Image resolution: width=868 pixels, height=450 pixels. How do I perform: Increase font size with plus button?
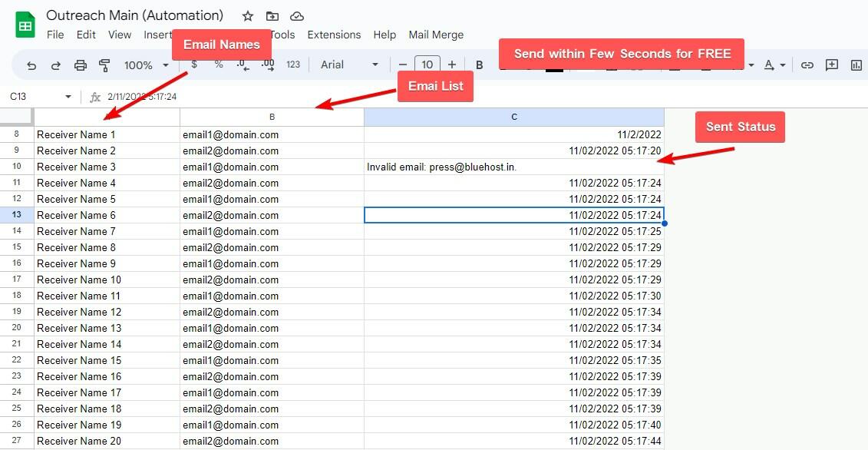452,65
